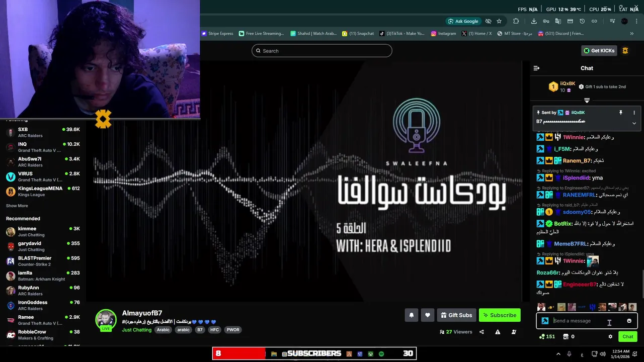Open the Home / X bookmark

(x=476, y=34)
